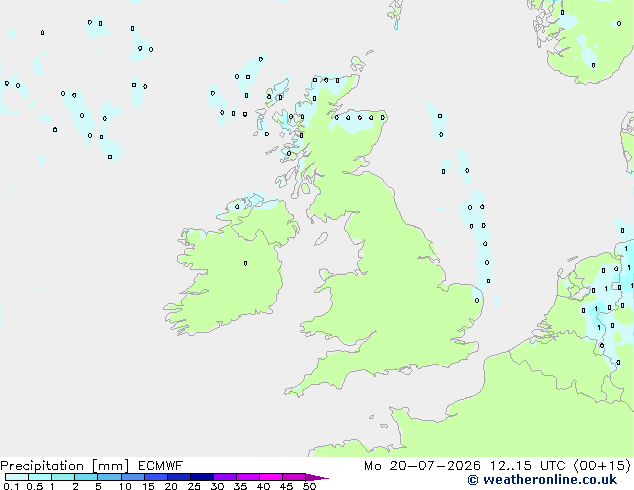Click the arrow tip past 50 mm in legend
Image resolution: width=634 pixels, height=490 pixels.
(319, 477)
